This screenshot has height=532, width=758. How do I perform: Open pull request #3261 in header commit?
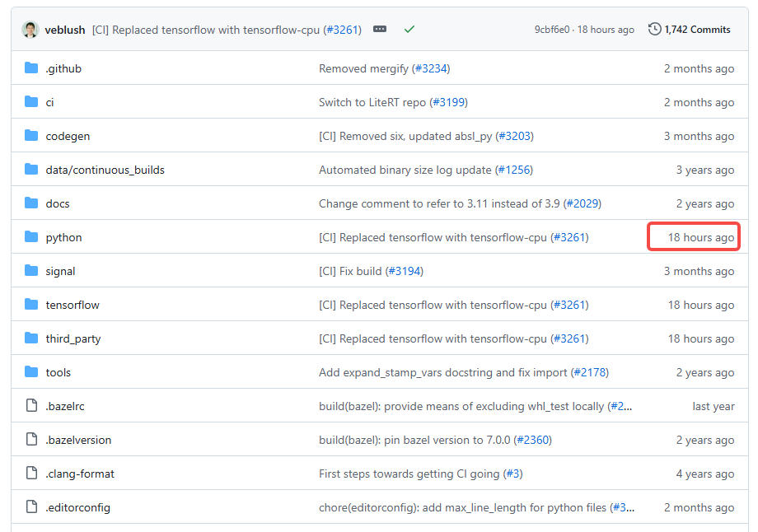[342, 30]
